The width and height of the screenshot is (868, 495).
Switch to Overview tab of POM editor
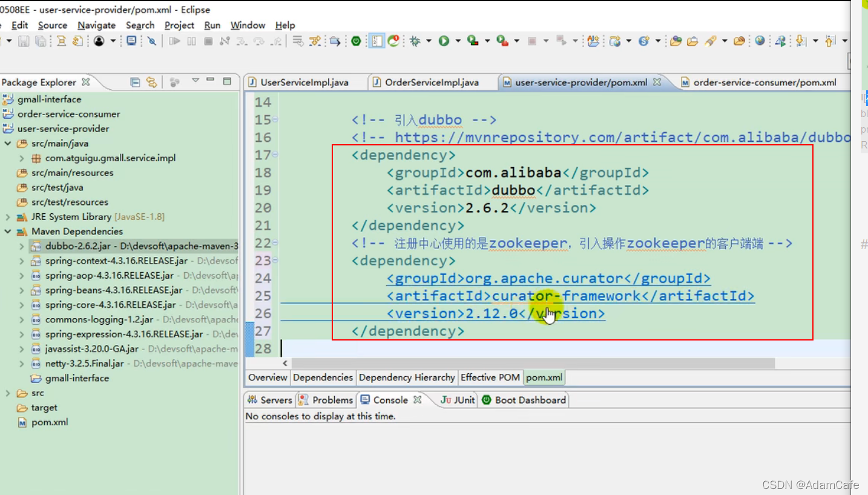coord(268,377)
